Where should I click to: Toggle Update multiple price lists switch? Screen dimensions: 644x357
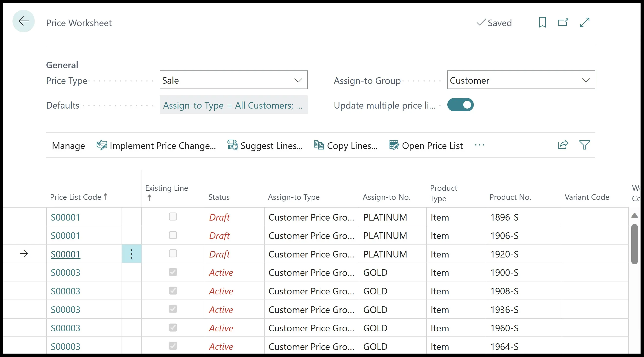pos(460,105)
